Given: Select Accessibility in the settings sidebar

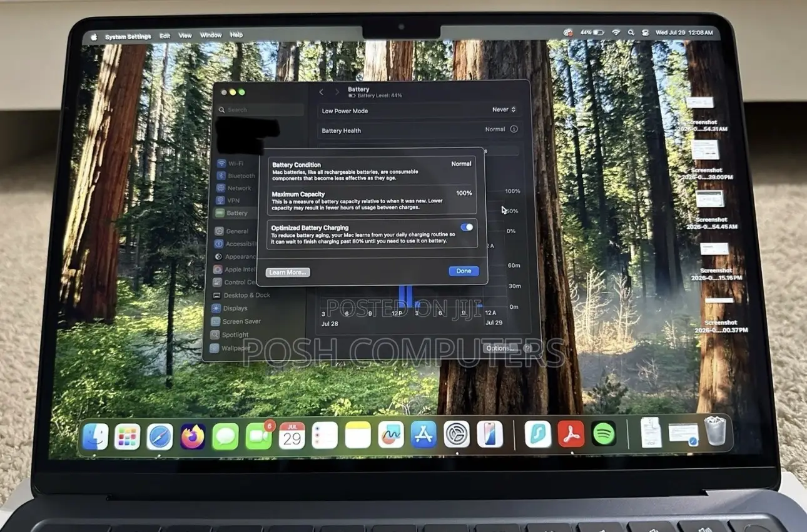Looking at the screenshot, I should pos(235,244).
